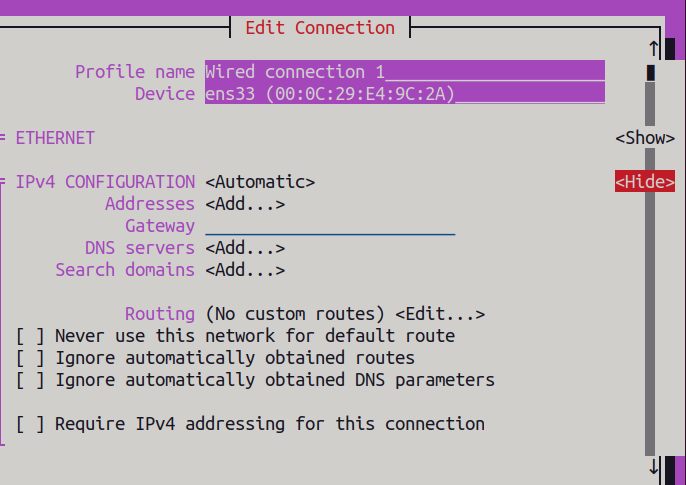This screenshot has width=686, height=485.
Task: Click the grey scrollbar track below Hide
Action: (650, 324)
